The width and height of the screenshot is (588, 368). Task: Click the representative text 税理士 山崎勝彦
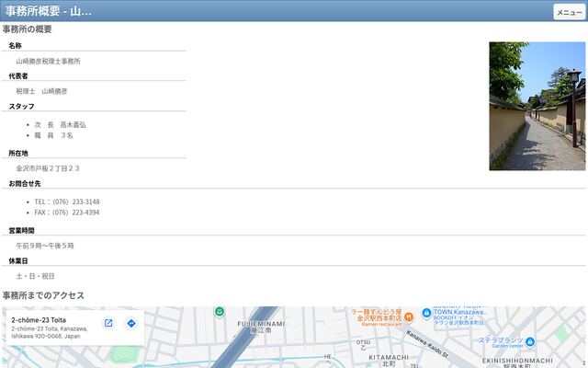(x=41, y=91)
